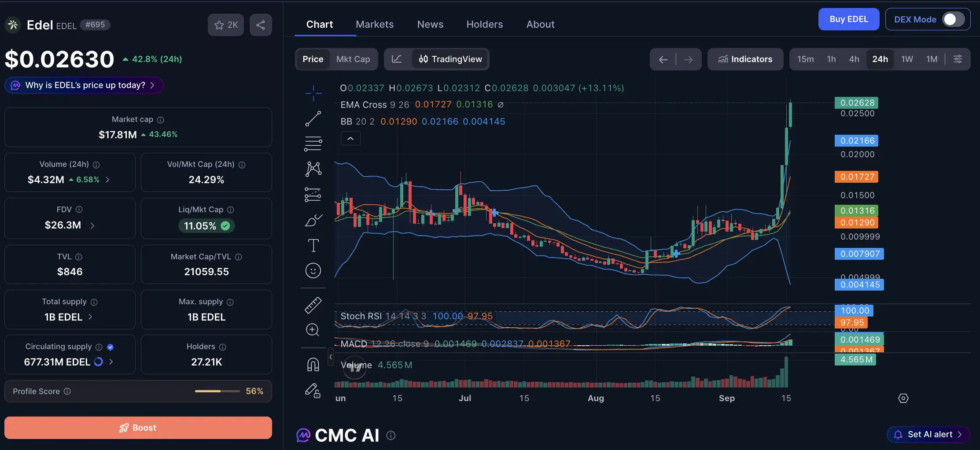Select the ruler measure tool
Viewport: 980px width, 450px height.
coord(313,305)
